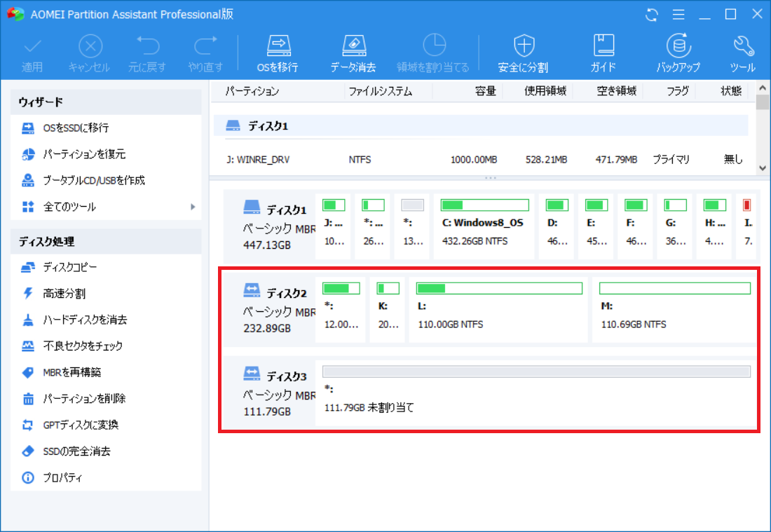Select the J: WINRE_DRV partition row
This screenshot has height=532, width=771.
(481, 159)
